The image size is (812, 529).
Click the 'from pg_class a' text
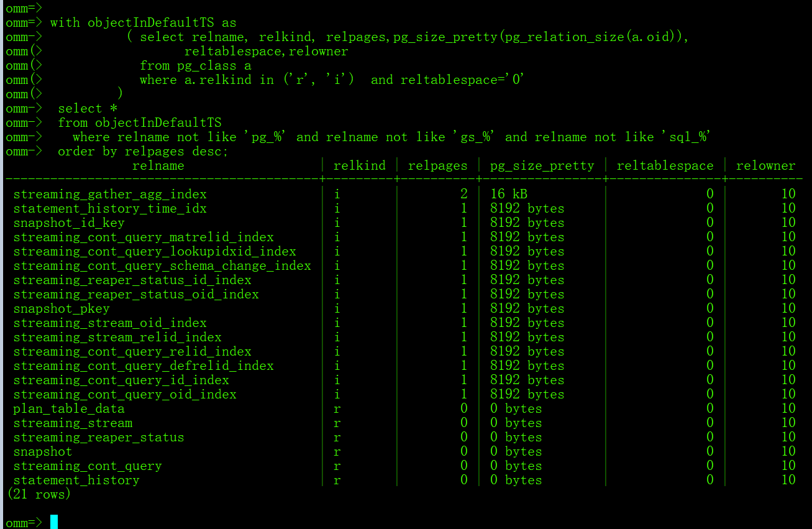(196, 66)
